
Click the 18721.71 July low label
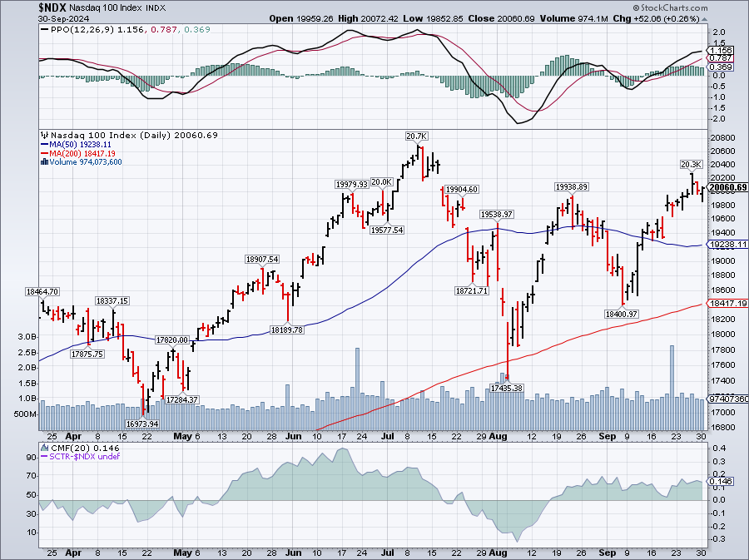coord(470,291)
